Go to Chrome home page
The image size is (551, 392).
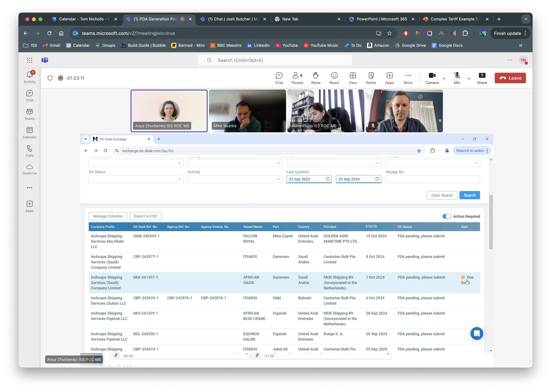(x=61, y=33)
